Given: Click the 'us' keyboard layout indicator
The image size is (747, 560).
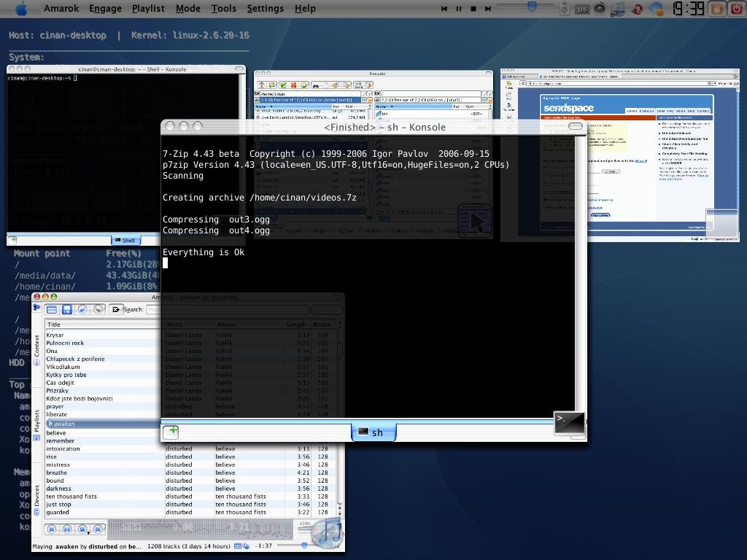Looking at the screenshot, I should click(582, 9).
